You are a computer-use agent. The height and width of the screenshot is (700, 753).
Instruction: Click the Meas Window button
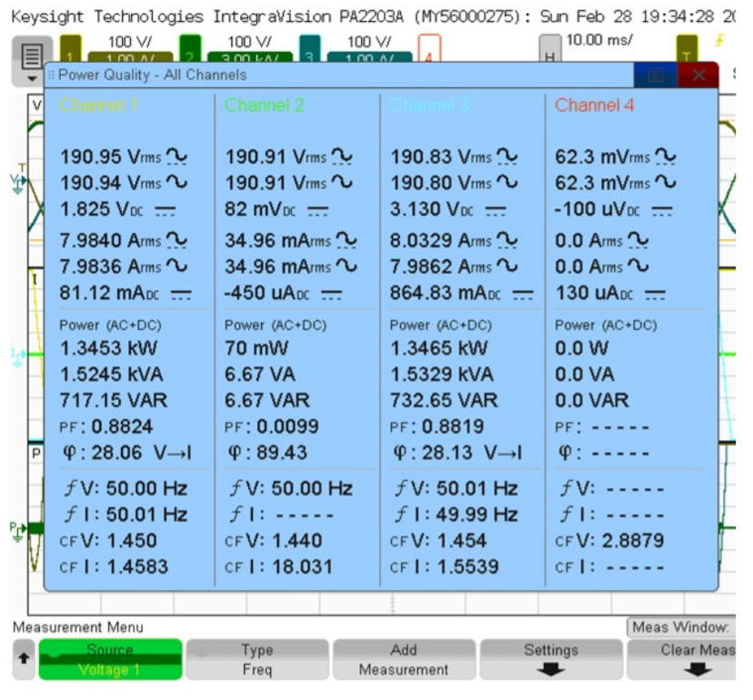coord(681,627)
